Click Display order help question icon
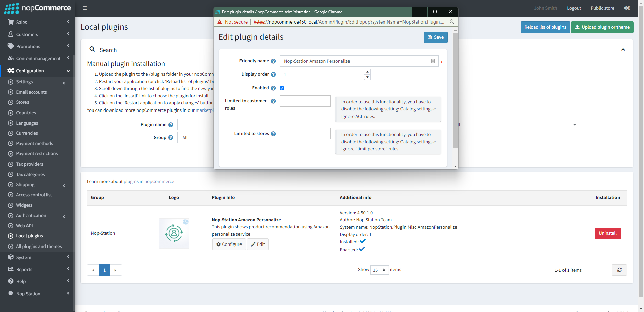Screen dimensions: 644x312 [x=273, y=74]
